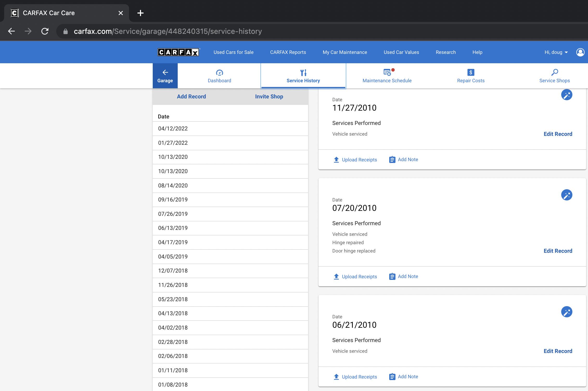Click the Service Shops magnifier icon
588x391 pixels.
tap(555, 72)
